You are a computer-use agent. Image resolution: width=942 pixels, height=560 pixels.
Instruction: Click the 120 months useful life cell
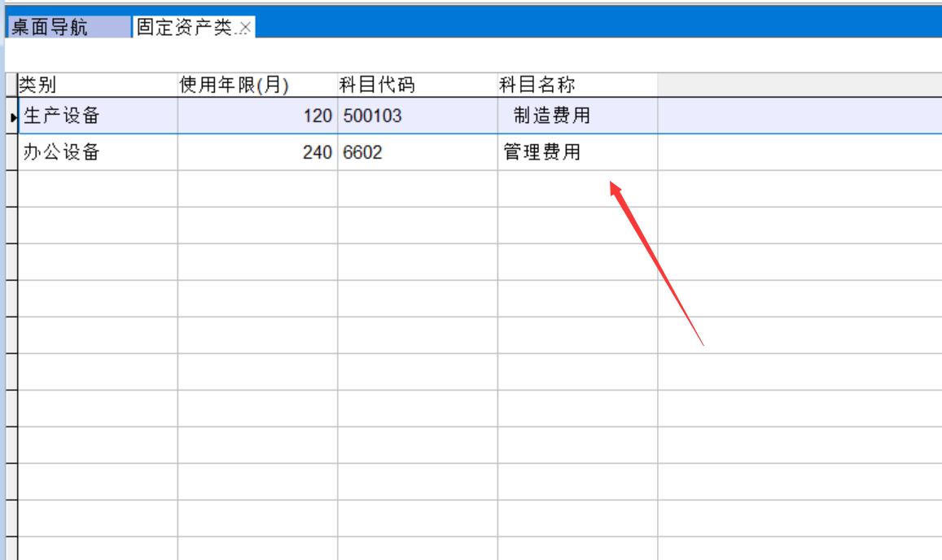[x=257, y=116]
